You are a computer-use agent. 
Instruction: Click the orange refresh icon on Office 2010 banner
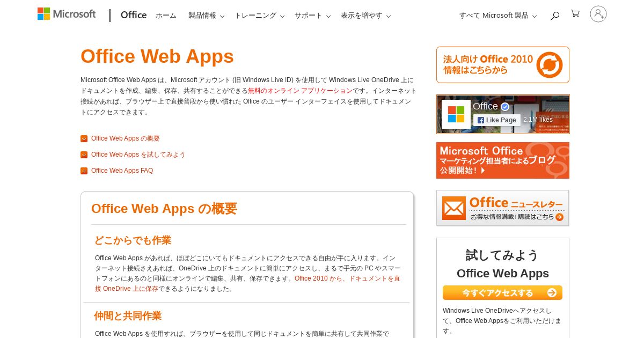point(549,65)
